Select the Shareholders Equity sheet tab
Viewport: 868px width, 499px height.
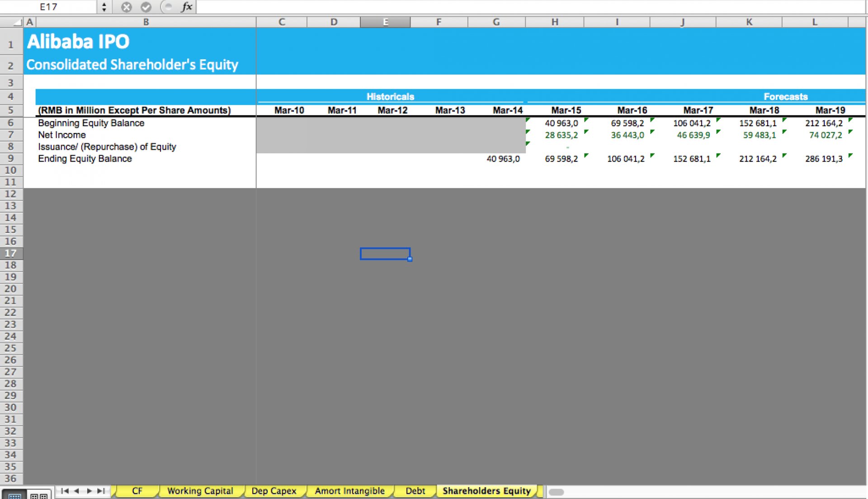coord(486,491)
